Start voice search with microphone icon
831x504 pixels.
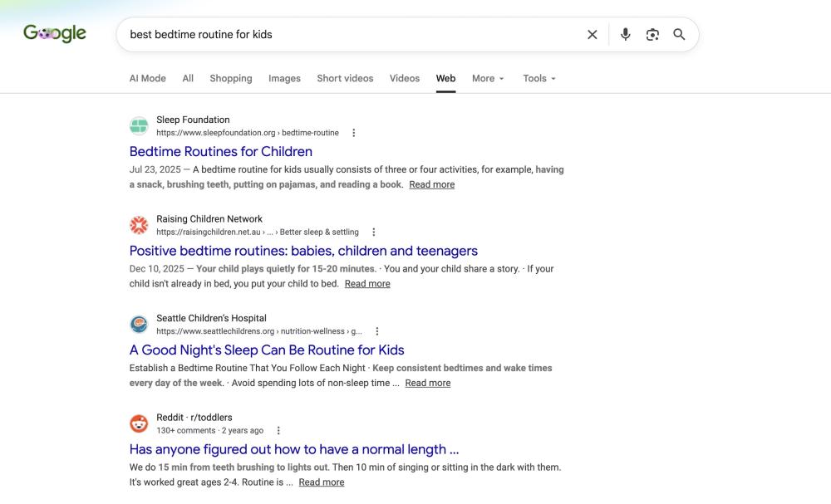(x=626, y=34)
